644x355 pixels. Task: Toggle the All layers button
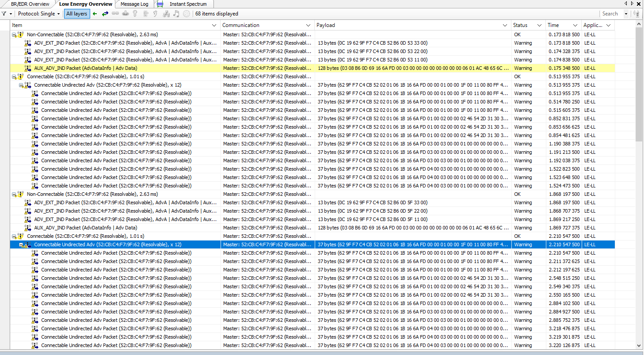pos(76,14)
